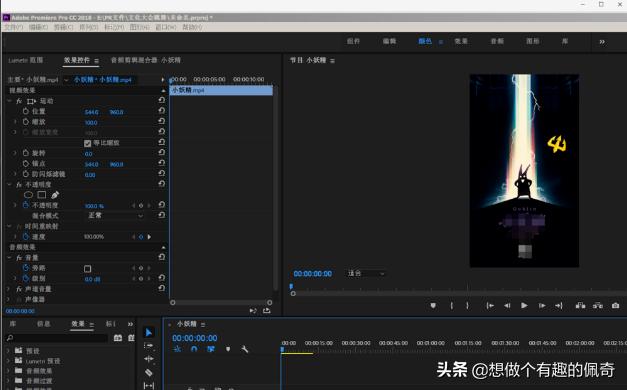Select the Ripple Edit tool
Viewport: 627px width, 390px height.
click(148, 359)
